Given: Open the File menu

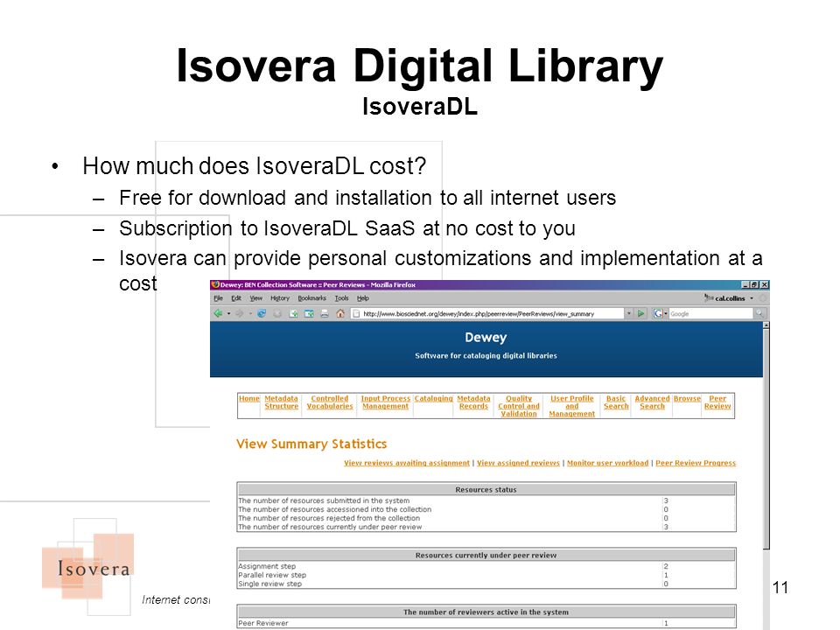Looking at the screenshot, I should pyautogui.click(x=219, y=297).
